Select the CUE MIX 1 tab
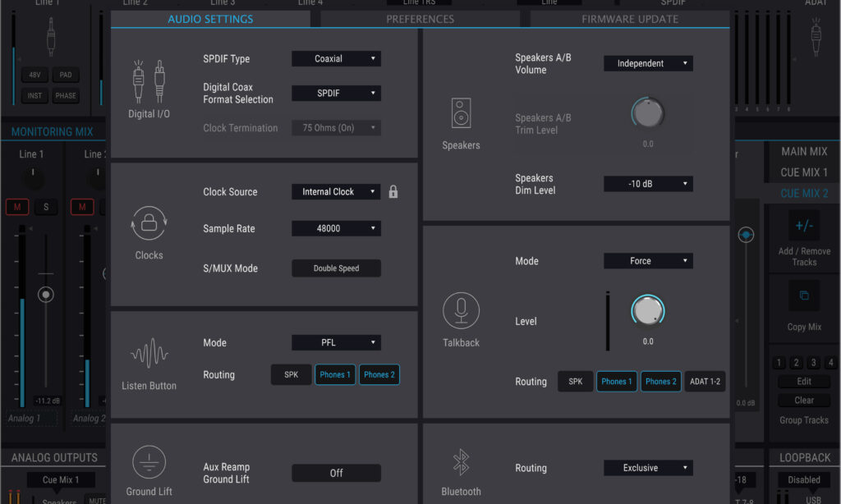Image resolution: width=841 pixels, height=504 pixels. (803, 172)
